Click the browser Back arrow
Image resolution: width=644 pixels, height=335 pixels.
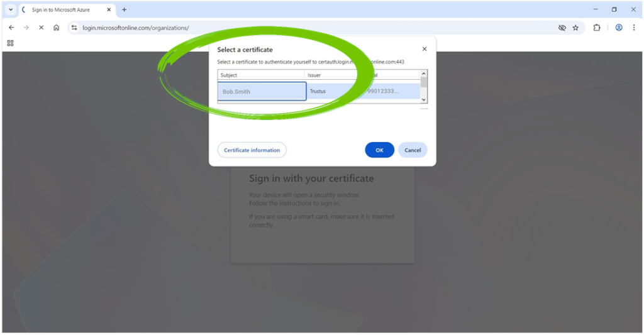point(11,28)
